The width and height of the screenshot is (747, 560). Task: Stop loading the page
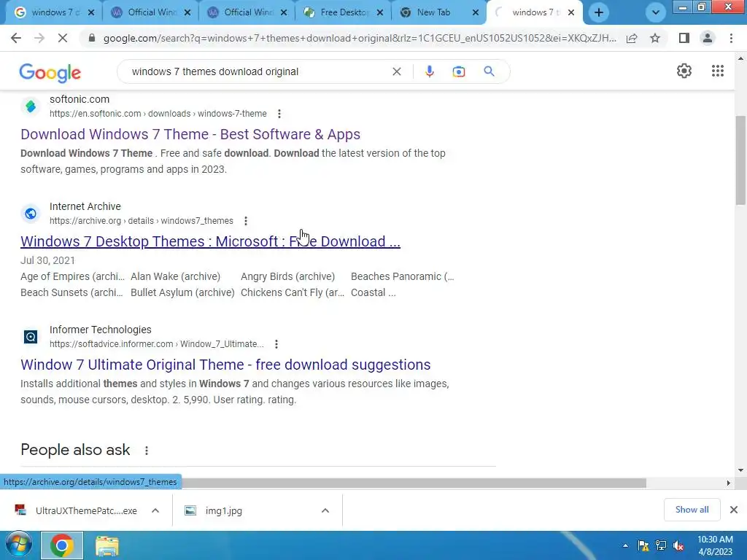pyautogui.click(x=63, y=38)
